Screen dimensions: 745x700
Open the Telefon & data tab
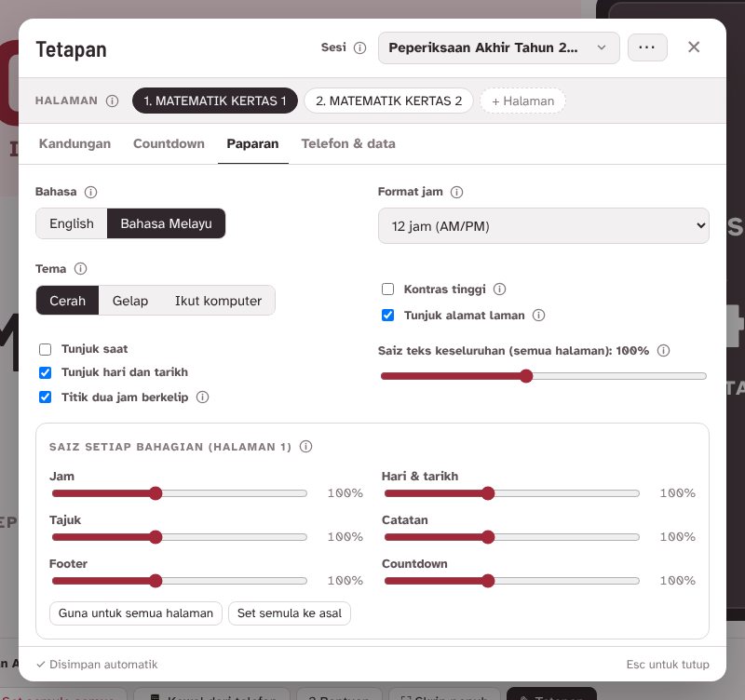[x=348, y=144]
